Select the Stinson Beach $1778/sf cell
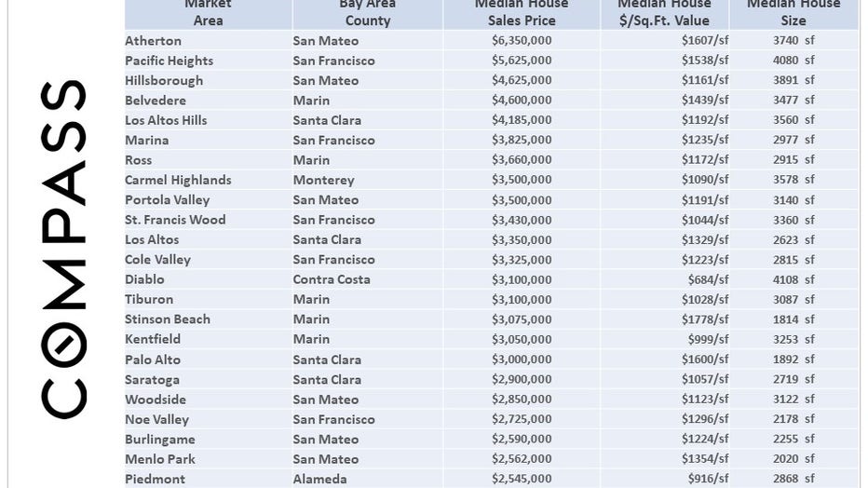Image resolution: width=868 pixels, height=488 pixels. point(705,319)
